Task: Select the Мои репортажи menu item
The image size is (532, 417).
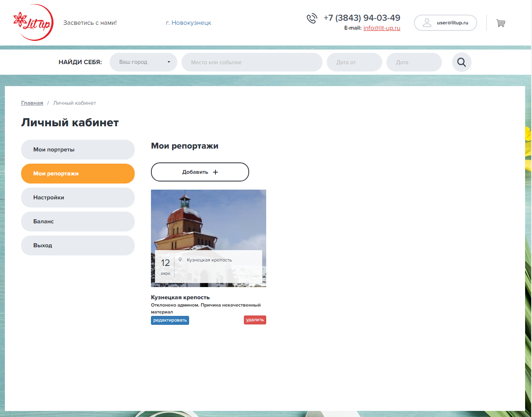Action: (78, 173)
